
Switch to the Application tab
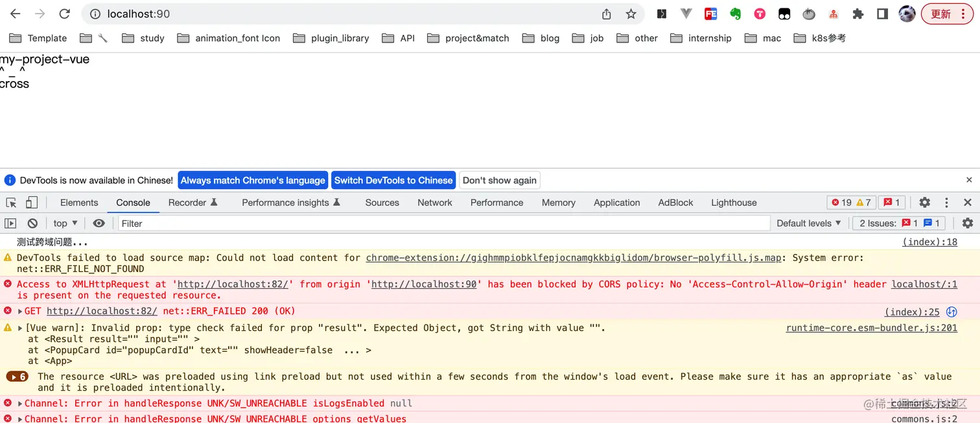[617, 203]
